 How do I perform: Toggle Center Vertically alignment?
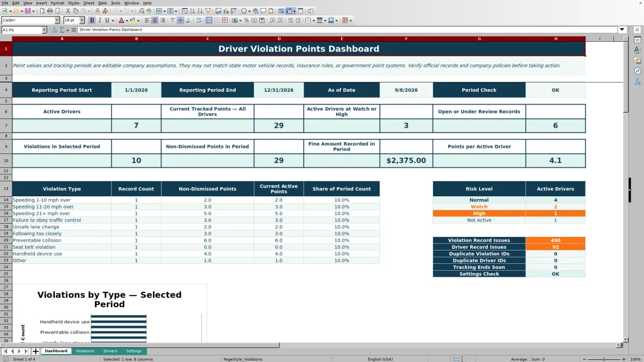coord(181,20)
